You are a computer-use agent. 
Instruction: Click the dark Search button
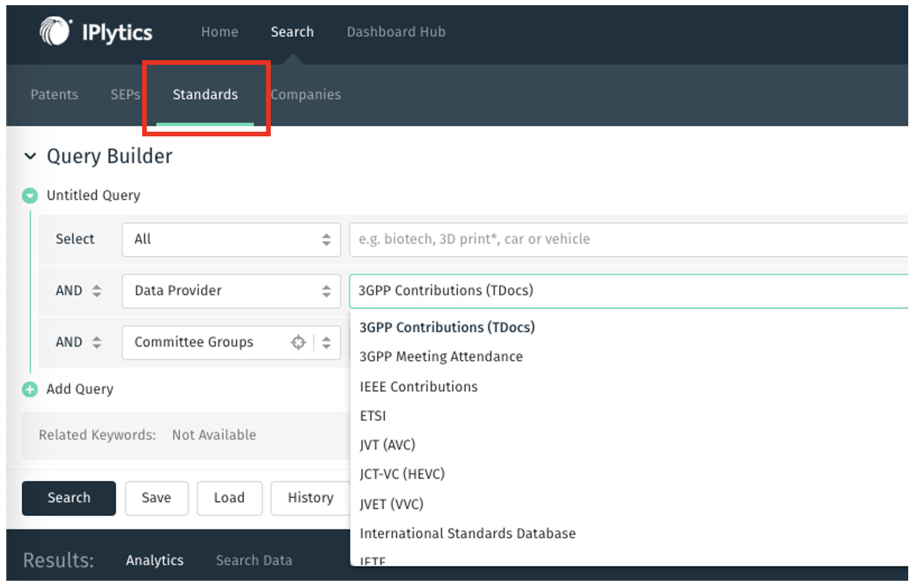[69, 498]
